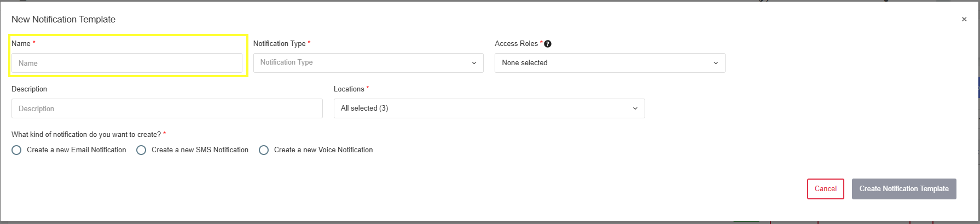Image resolution: width=980 pixels, height=224 pixels.
Task: Click the Cancel button
Action: (826, 189)
